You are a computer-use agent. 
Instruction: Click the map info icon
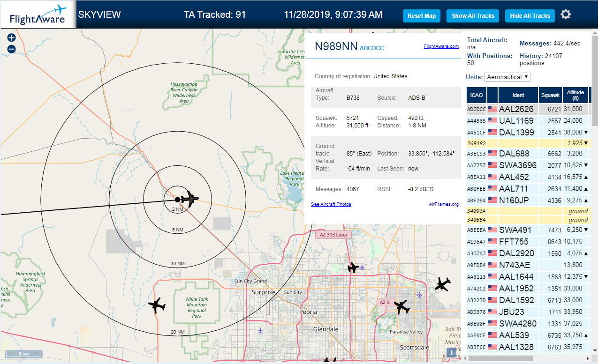tap(452, 353)
